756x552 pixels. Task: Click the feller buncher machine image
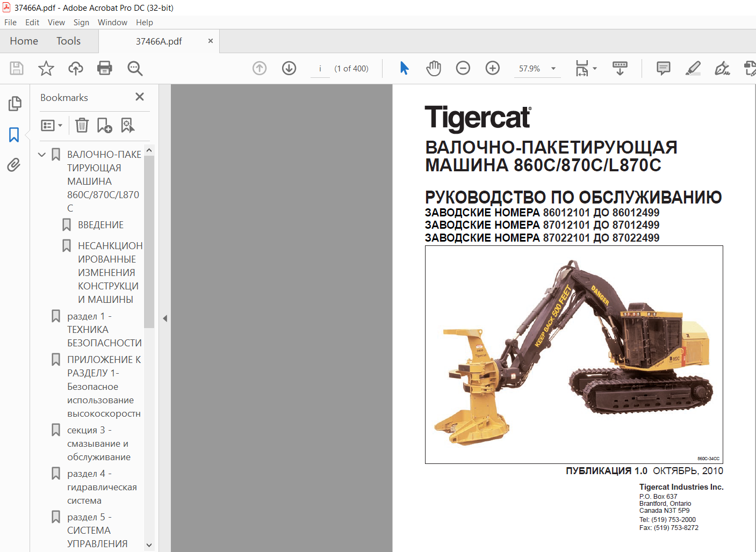[574, 354]
